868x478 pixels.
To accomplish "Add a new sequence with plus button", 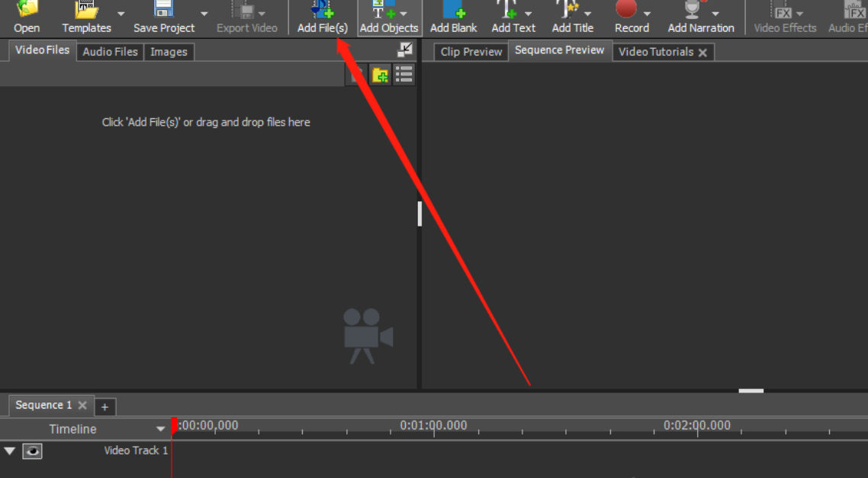I will point(104,408).
